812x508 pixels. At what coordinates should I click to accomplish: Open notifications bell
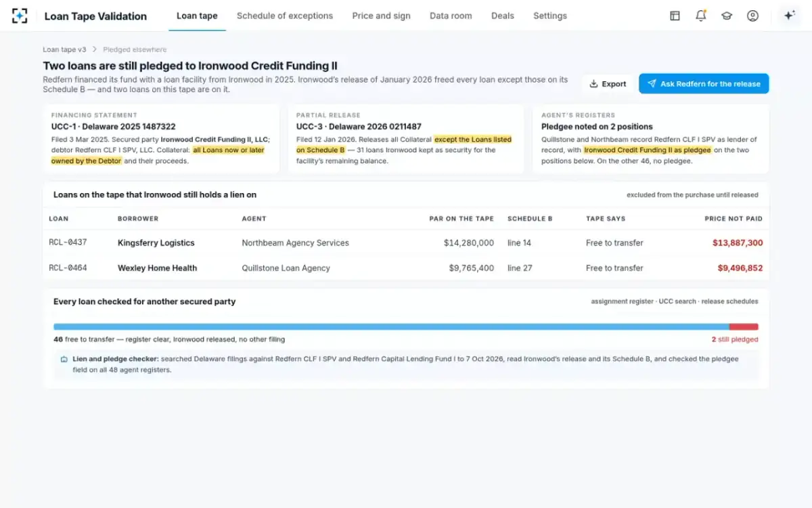click(701, 16)
